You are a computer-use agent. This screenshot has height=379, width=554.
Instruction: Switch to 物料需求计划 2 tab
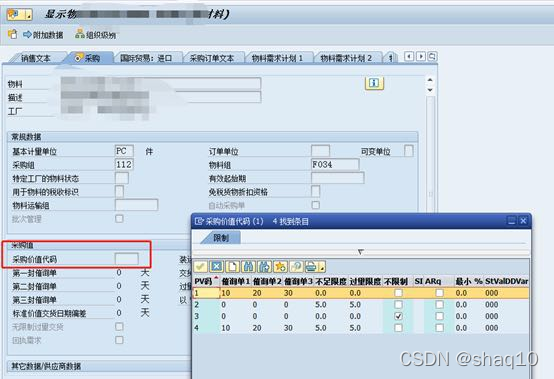(346, 58)
